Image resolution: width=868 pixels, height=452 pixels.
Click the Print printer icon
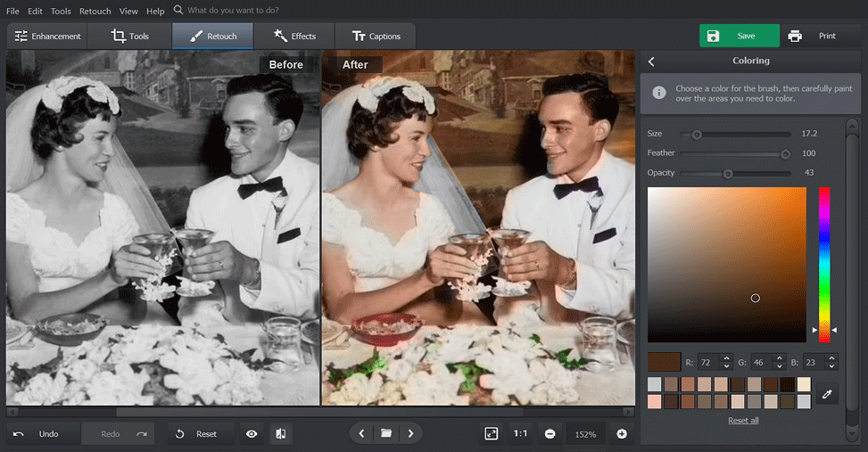794,36
